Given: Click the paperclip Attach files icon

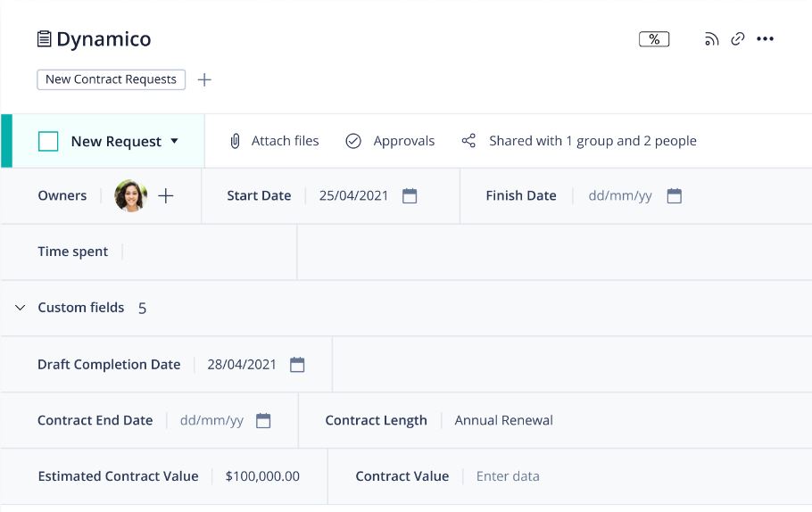Looking at the screenshot, I should pos(236,141).
